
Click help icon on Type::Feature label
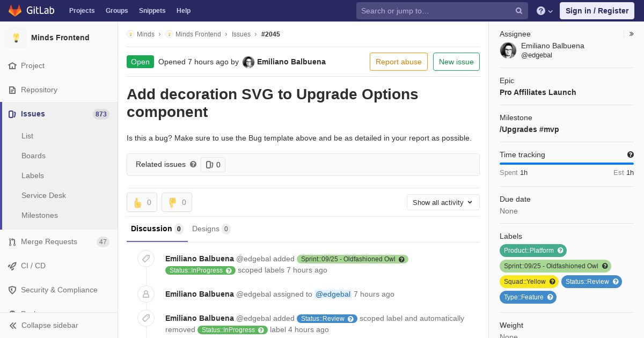click(x=550, y=297)
